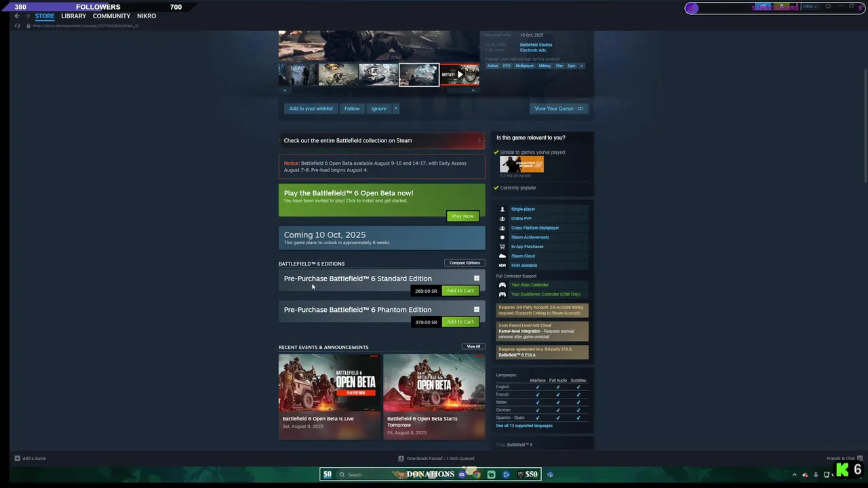Open Chrome from the taskbar

point(477,474)
